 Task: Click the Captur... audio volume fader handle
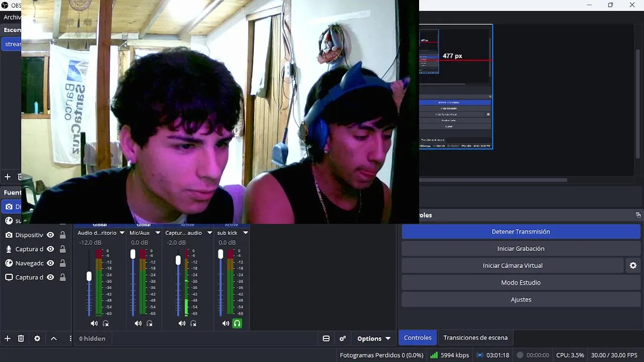click(x=178, y=260)
